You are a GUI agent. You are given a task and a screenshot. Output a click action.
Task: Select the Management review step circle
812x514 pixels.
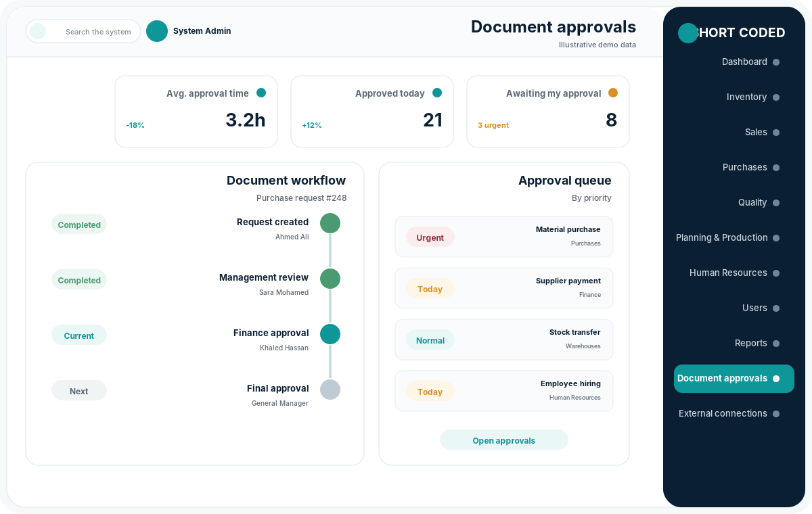coord(330,279)
